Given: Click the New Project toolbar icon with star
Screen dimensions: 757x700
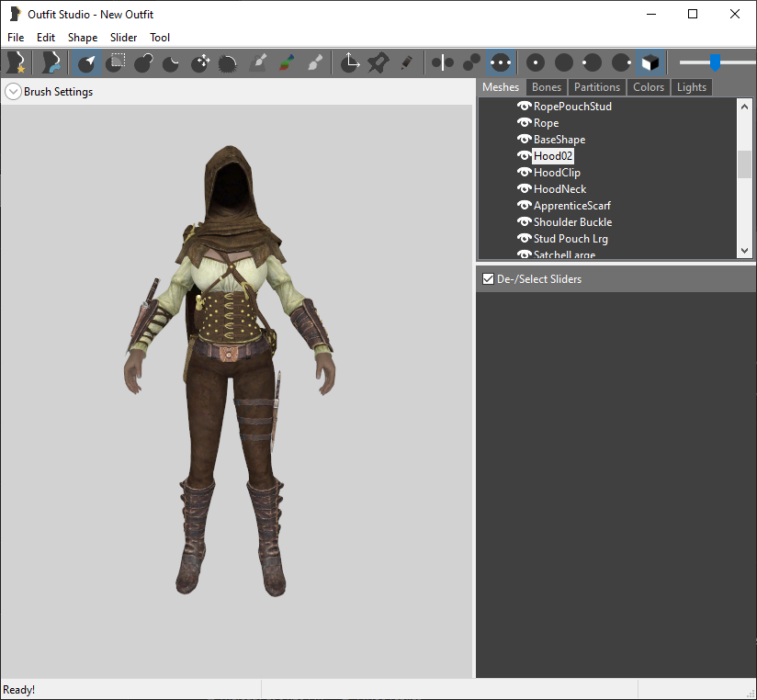Looking at the screenshot, I should 16,62.
